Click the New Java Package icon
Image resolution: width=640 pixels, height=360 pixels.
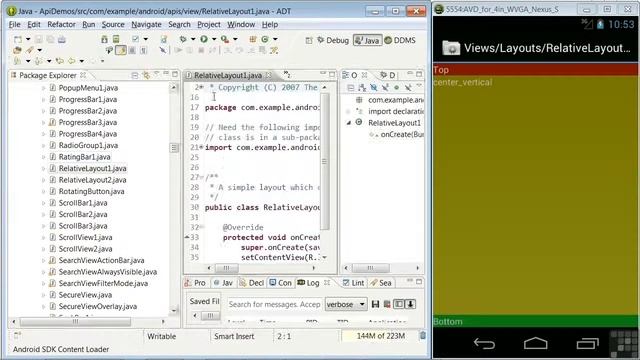[253, 39]
